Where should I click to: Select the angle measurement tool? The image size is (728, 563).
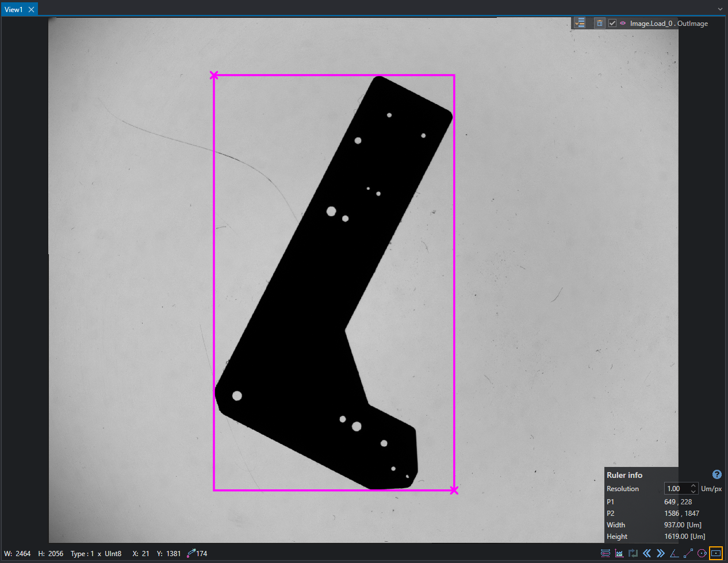pyautogui.click(x=675, y=553)
